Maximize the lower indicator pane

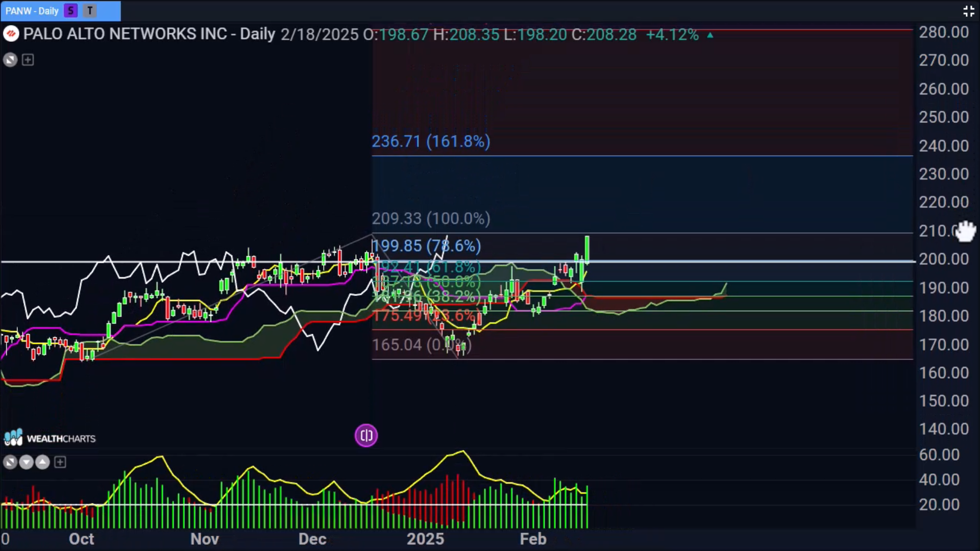click(x=10, y=463)
